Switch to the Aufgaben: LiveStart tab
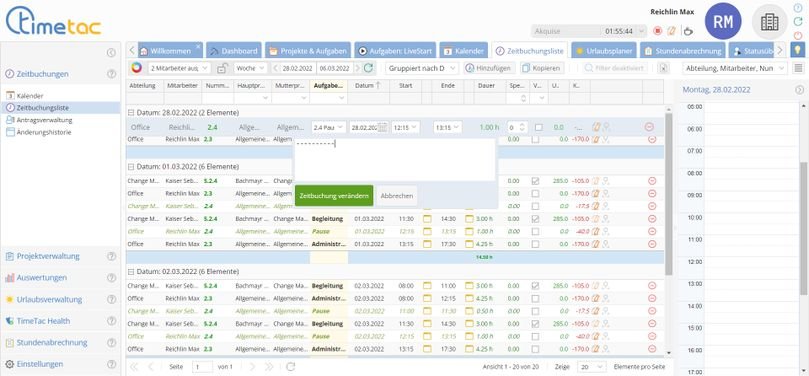 [395, 51]
